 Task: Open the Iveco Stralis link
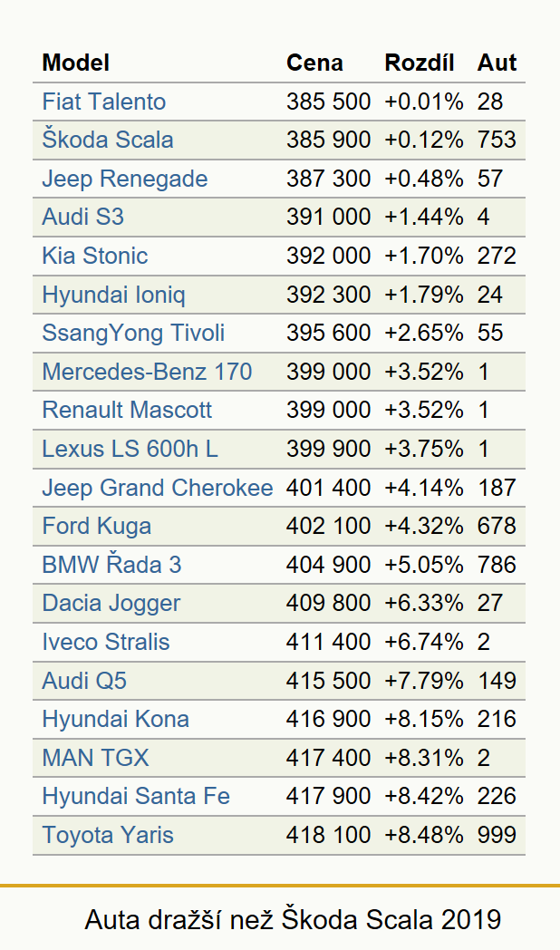106,642
